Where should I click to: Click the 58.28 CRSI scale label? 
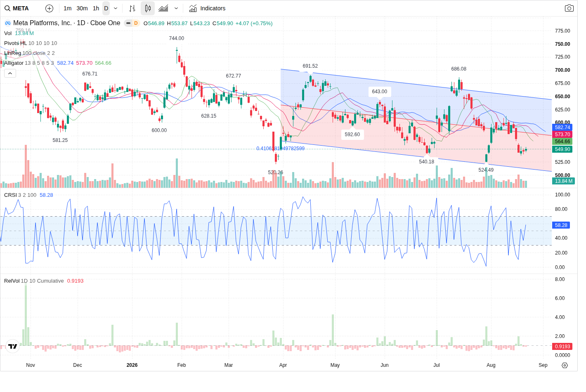pyautogui.click(x=561, y=225)
